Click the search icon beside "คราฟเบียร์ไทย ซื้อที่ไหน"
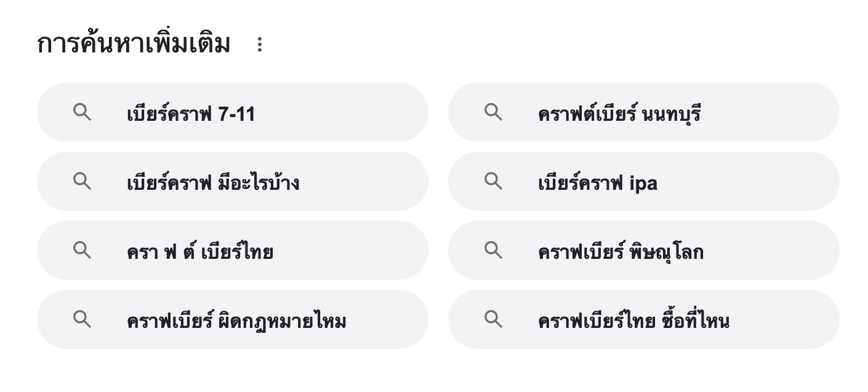Viewport: 868px width, 392px height. pyautogui.click(x=493, y=319)
